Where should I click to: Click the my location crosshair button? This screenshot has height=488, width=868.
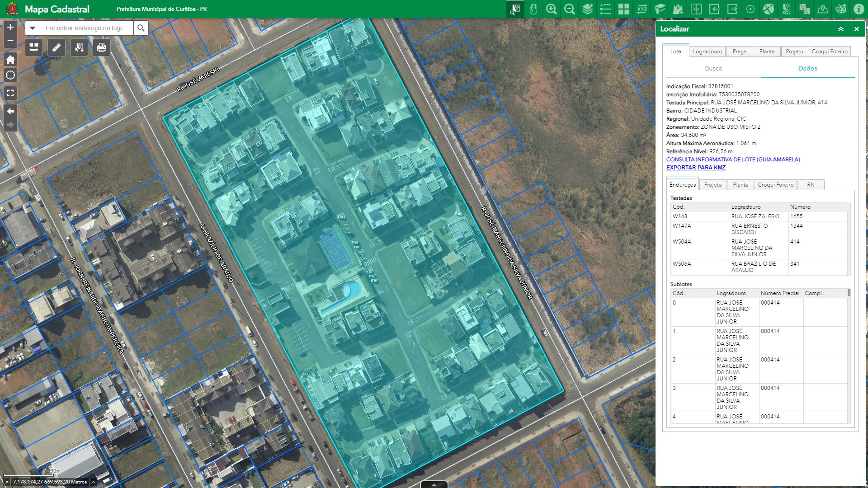(x=10, y=75)
